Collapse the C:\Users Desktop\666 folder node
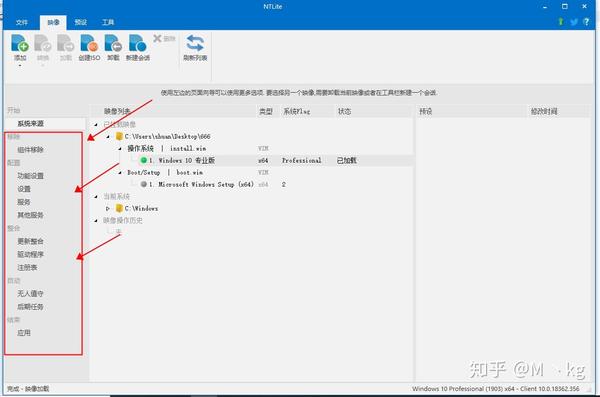 pos(108,136)
